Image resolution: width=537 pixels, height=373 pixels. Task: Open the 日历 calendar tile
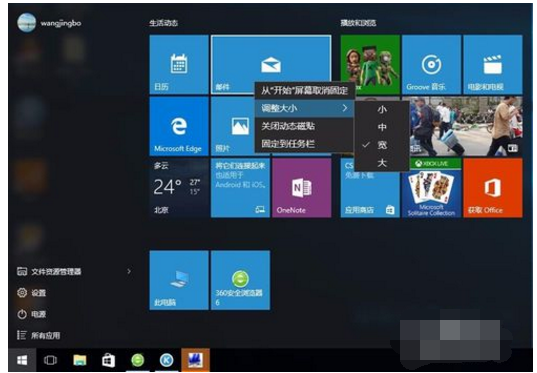[x=179, y=64]
